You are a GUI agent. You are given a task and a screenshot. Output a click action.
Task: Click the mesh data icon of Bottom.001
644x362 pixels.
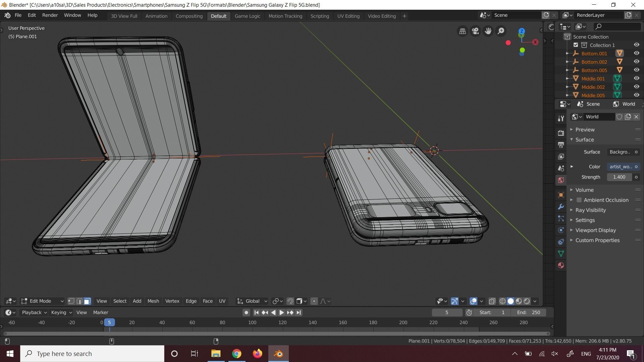[x=620, y=53]
